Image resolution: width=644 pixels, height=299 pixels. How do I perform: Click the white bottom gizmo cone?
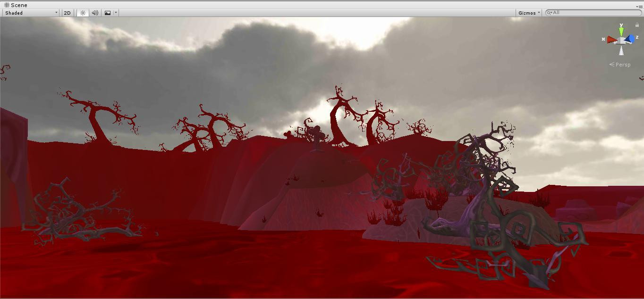point(621,51)
